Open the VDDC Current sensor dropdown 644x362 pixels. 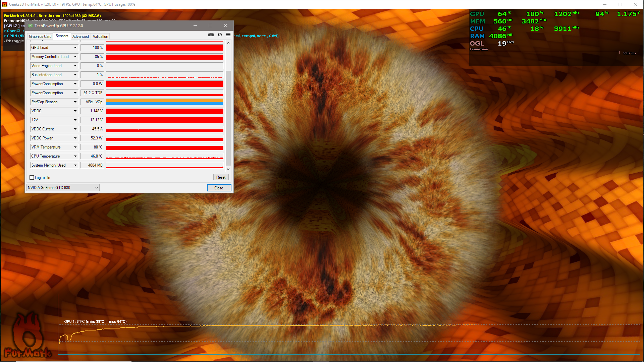(x=75, y=129)
